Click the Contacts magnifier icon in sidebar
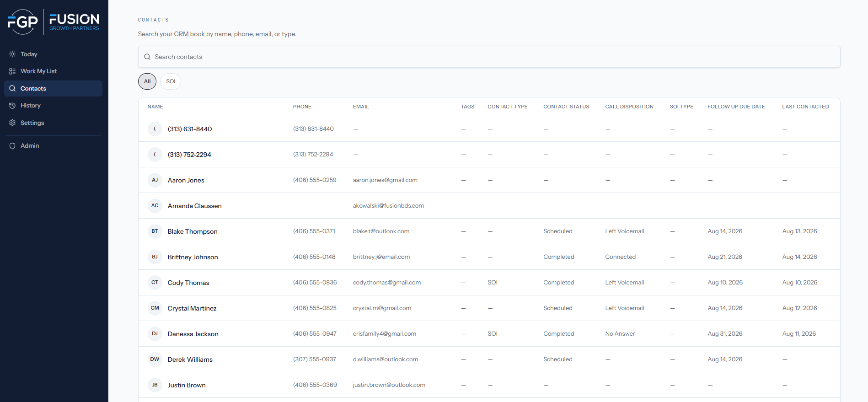Screen dimensions: 868x402 [12, 89]
